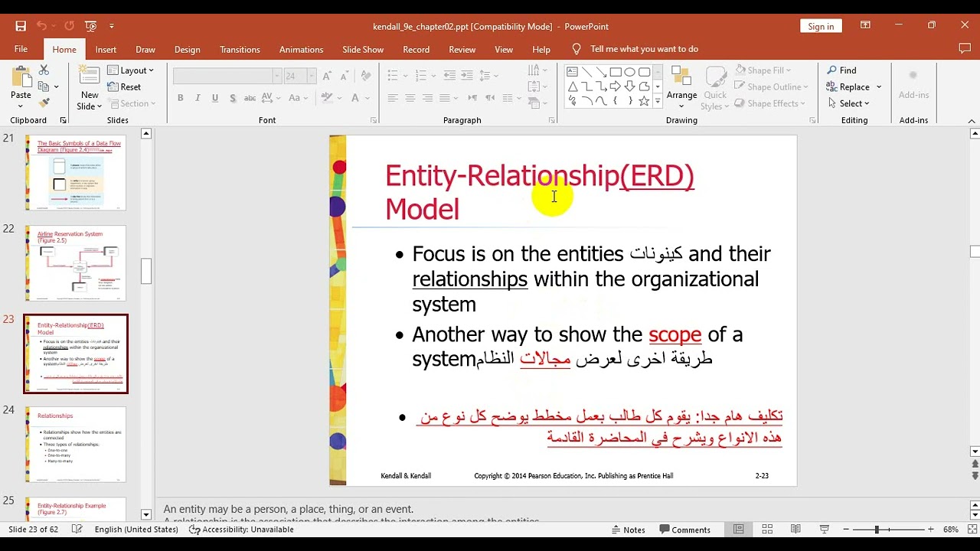Clear all formatting
Viewport: 980px width, 551px height.
[x=366, y=76]
